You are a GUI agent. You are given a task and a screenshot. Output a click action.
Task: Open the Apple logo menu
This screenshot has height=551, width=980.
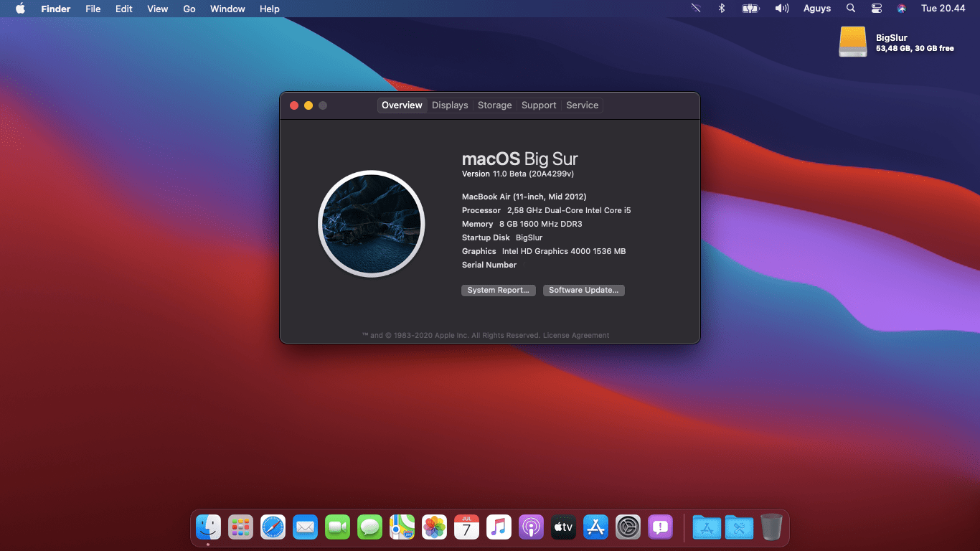click(x=20, y=9)
